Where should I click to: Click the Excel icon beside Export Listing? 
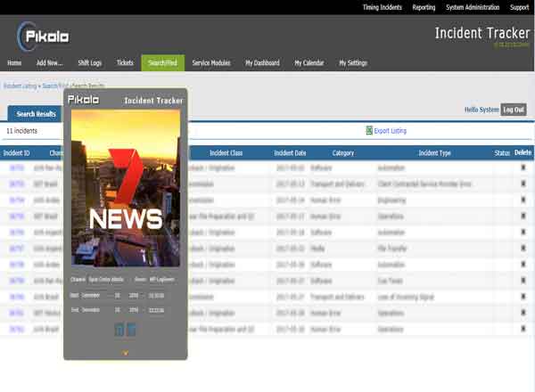click(x=369, y=131)
